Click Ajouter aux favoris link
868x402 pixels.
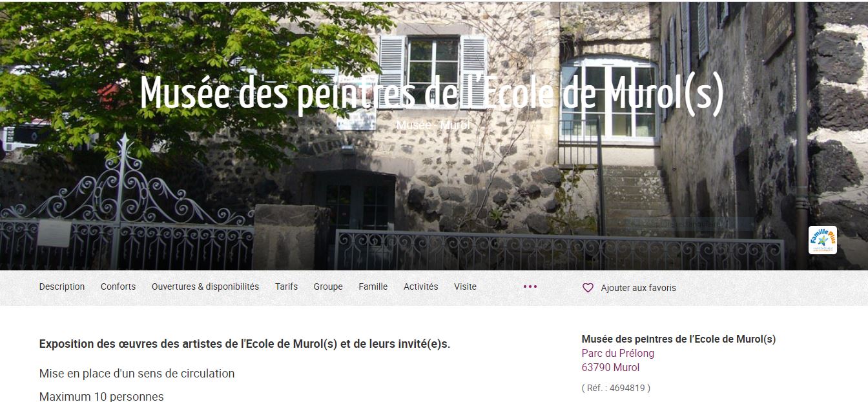pos(638,288)
